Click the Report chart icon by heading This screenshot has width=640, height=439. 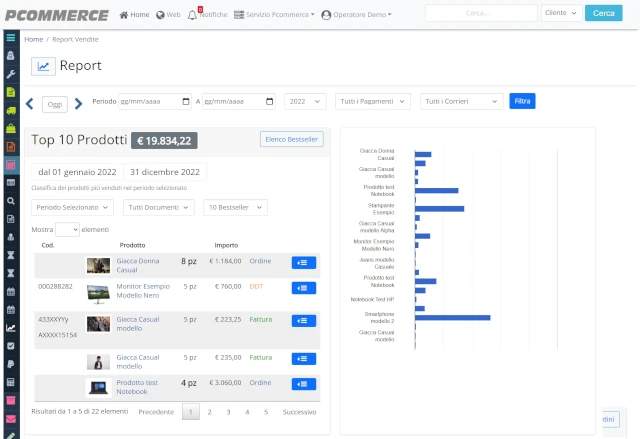point(43,66)
